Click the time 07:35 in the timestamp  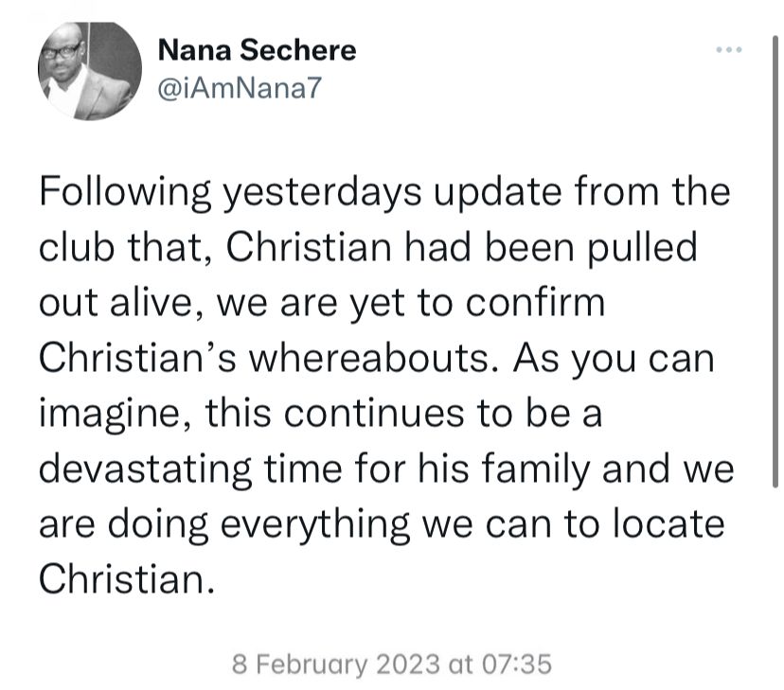click(516, 664)
